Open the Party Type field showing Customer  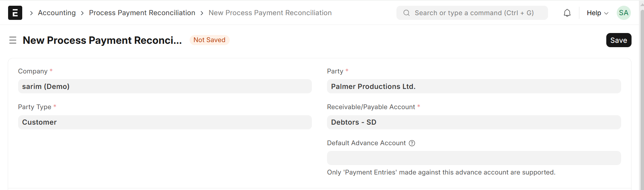pyautogui.click(x=165, y=122)
